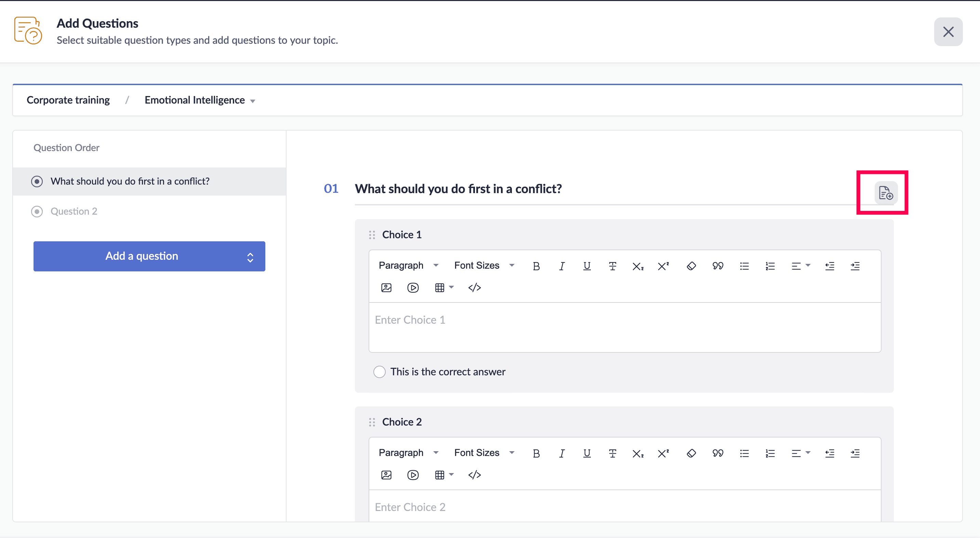Click the Enter Choice 1 text field
The image size is (980, 538).
(624, 327)
